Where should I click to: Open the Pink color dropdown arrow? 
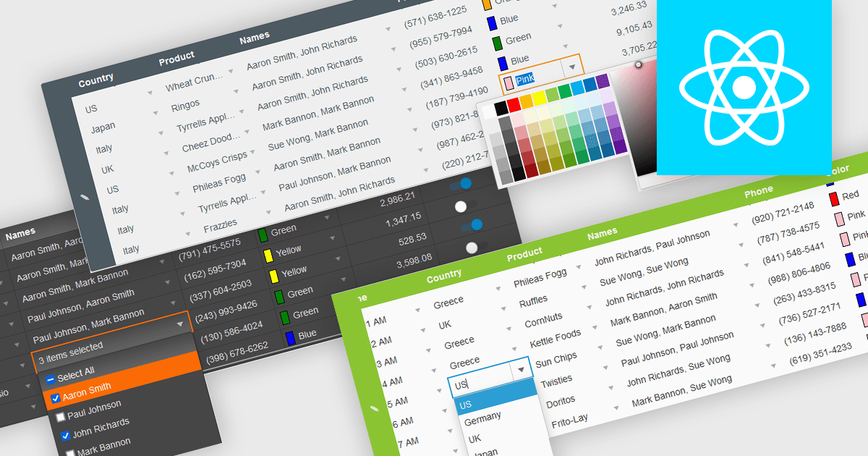(x=572, y=67)
